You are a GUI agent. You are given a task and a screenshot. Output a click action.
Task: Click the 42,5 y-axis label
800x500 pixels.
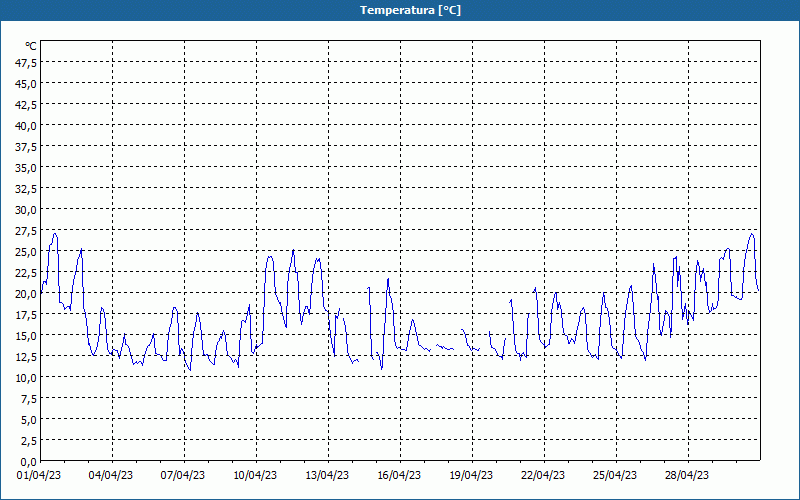coord(27,105)
